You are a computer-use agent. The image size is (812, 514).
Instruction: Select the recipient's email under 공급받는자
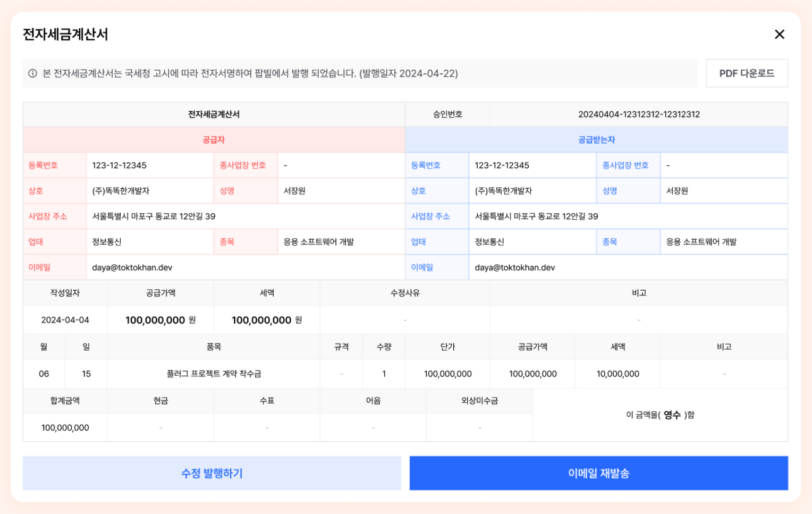(x=514, y=267)
